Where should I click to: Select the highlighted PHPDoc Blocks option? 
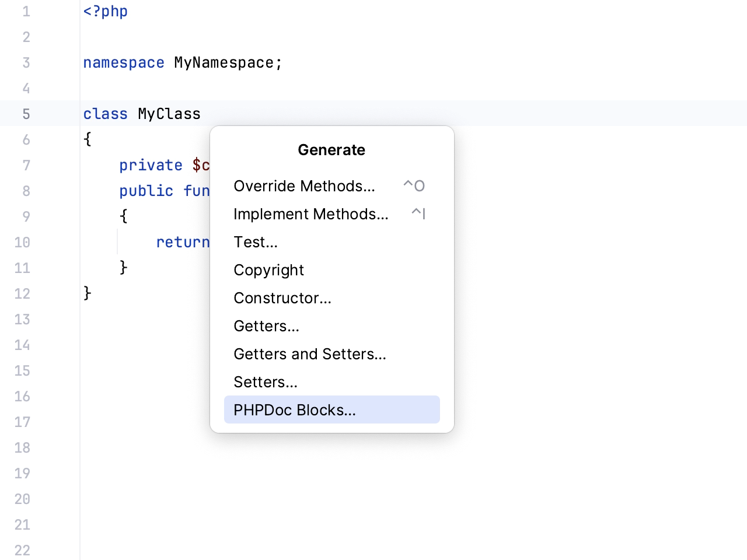(294, 410)
